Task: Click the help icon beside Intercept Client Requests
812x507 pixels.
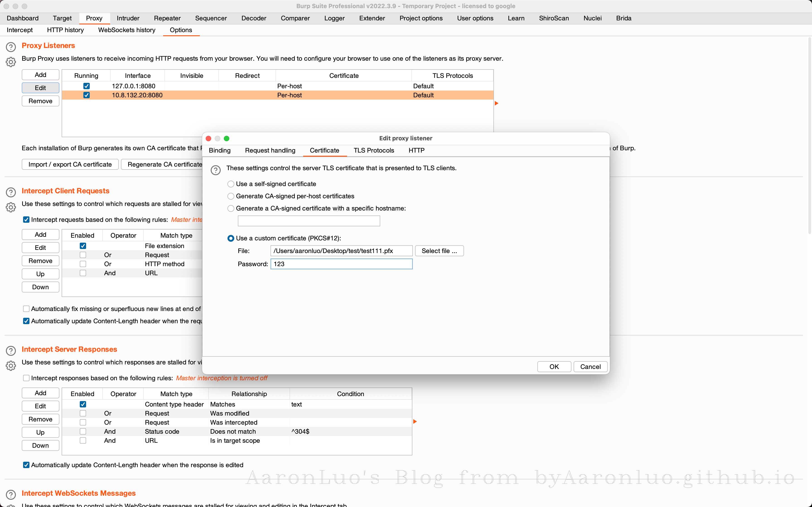Action: (11, 192)
